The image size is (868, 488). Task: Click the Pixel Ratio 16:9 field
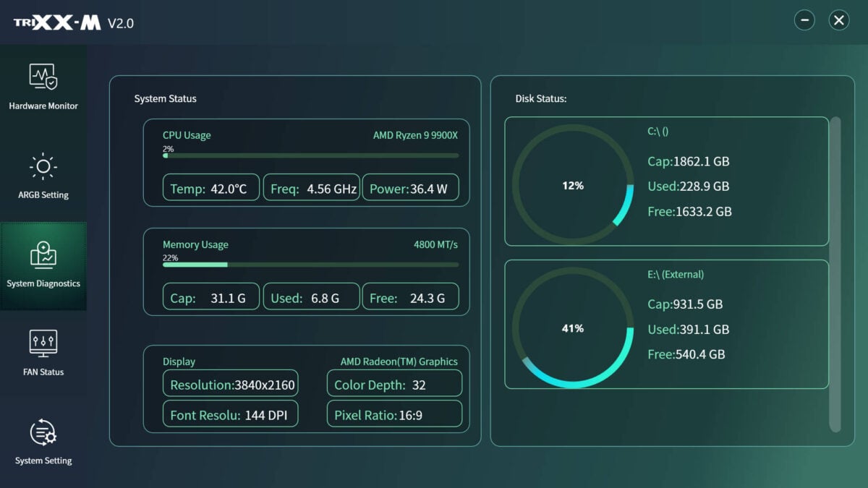pos(394,414)
